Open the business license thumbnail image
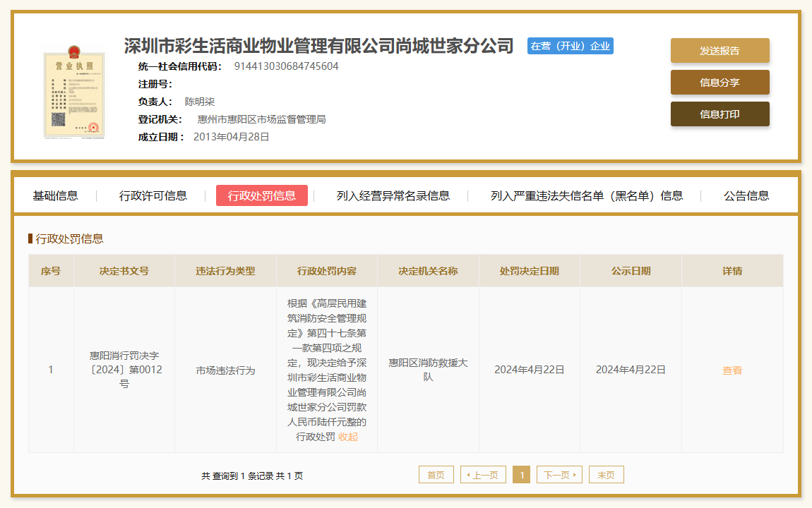This screenshot has width=812, height=508. [74, 92]
